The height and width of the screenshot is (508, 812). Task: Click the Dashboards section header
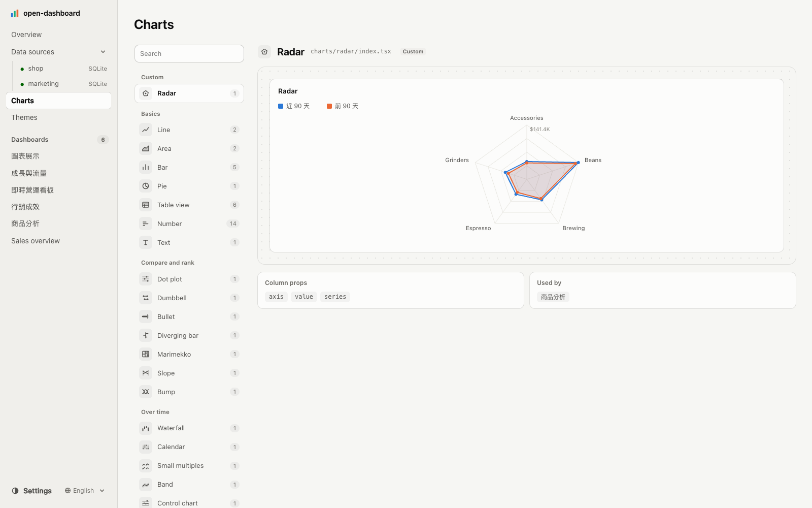pos(30,140)
